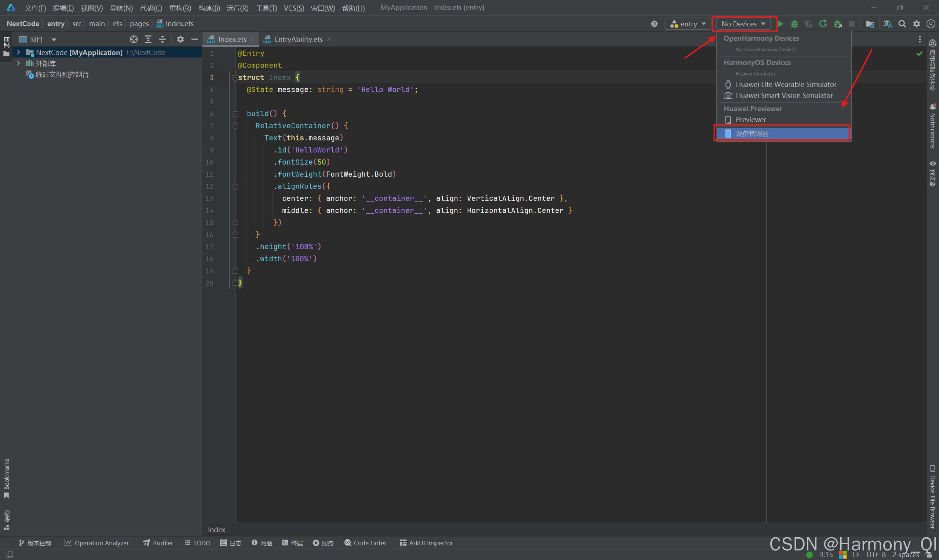Click the run with coverage icon
This screenshot has height=560, width=939.
808,24
